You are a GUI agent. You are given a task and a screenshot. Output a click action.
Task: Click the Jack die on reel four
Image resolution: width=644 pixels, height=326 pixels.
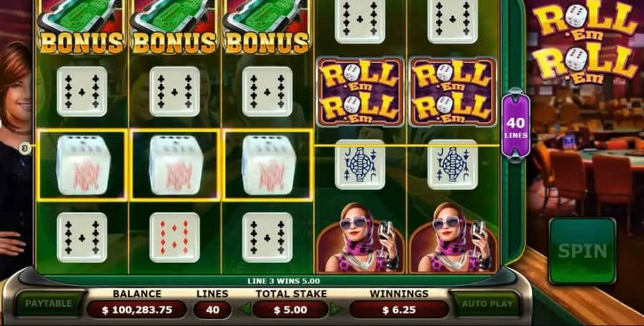point(360,165)
